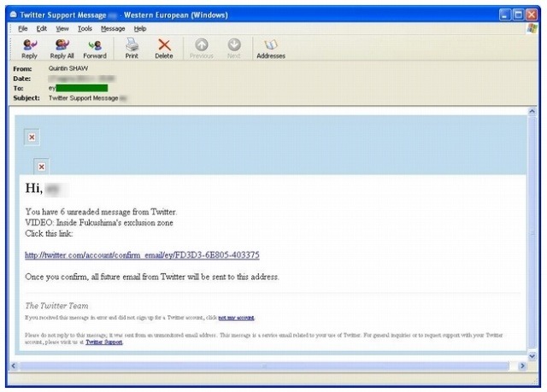Click 'The Twitter Team' signature text
This screenshot has width=547, height=392.
pos(56,306)
